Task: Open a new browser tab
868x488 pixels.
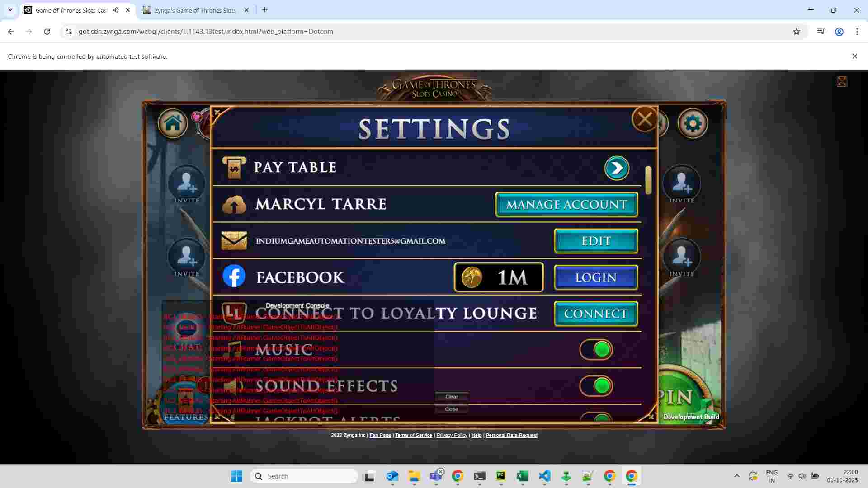Action: [x=265, y=10]
